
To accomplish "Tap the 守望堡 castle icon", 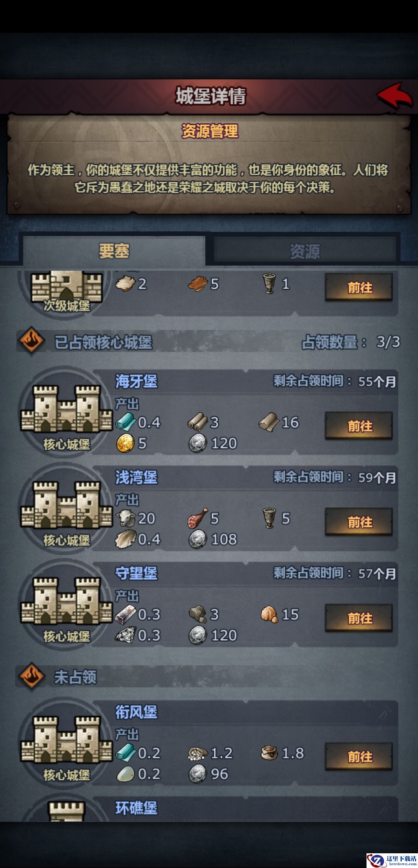I will [x=67, y=600].
